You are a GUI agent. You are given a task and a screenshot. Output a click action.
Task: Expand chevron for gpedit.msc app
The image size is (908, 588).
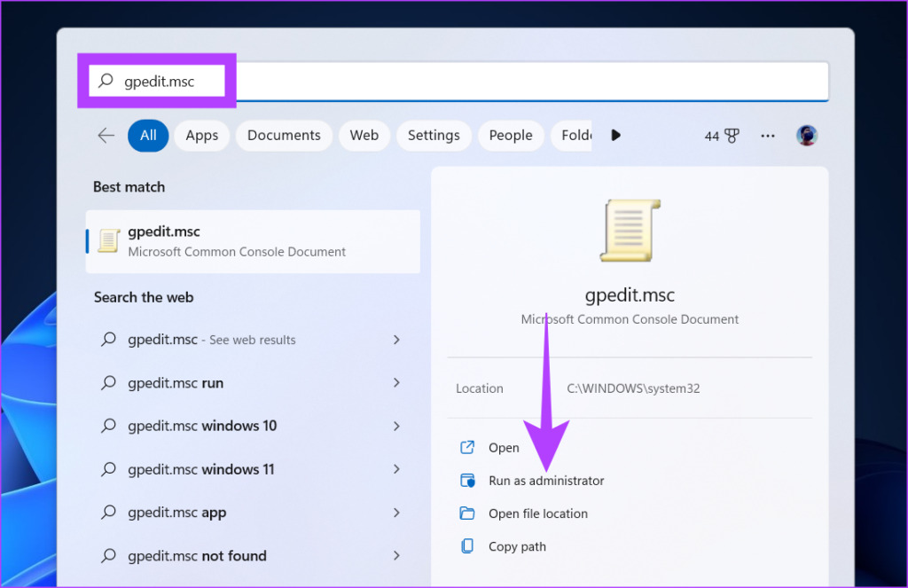396,512
